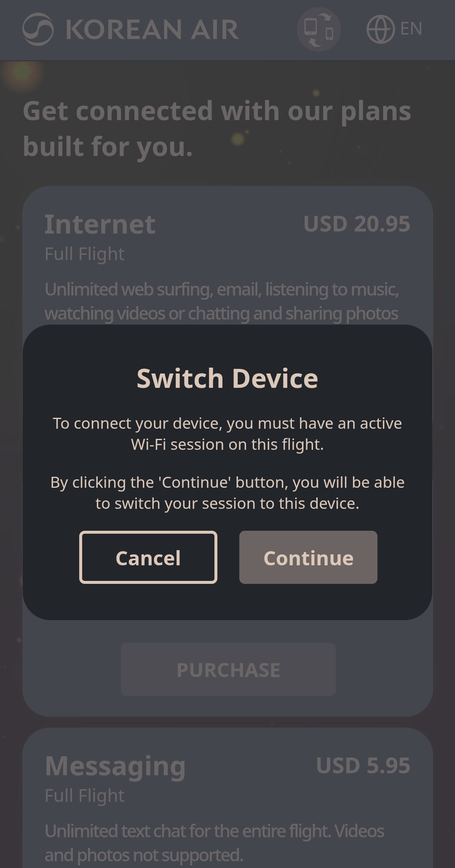
Task: Click the Internet plan description text
Action: pos(222,301)
